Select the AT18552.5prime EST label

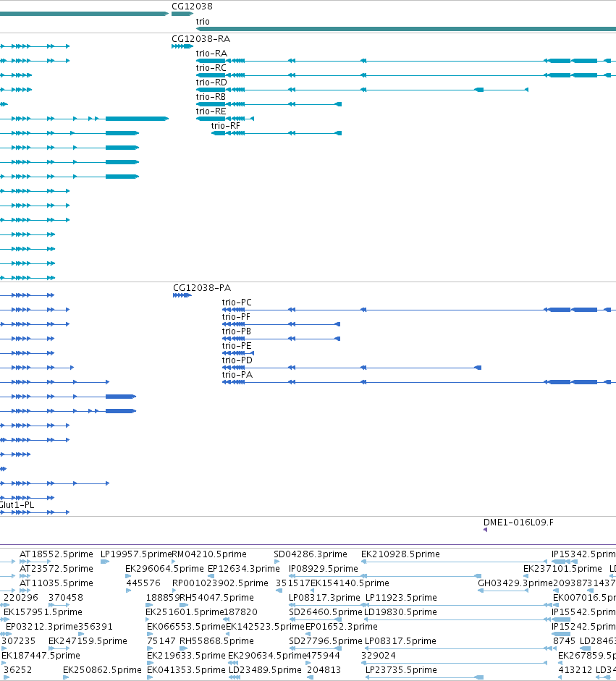(56, 554)
